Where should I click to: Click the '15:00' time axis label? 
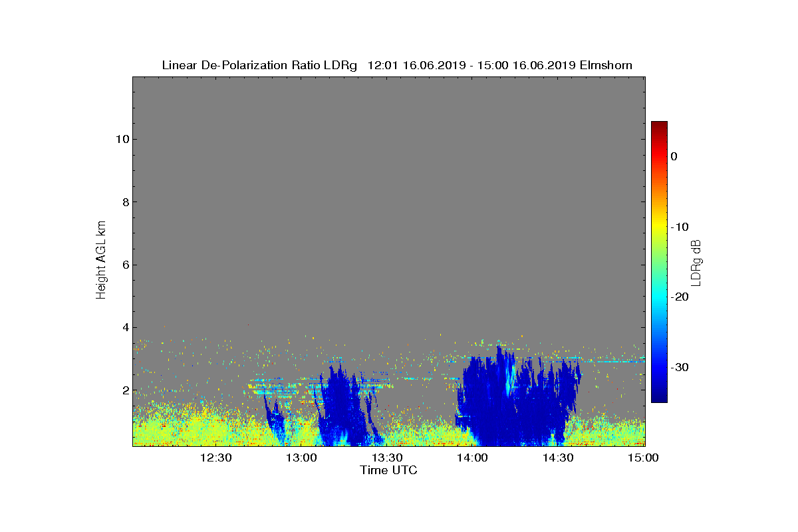pos(644,458)
